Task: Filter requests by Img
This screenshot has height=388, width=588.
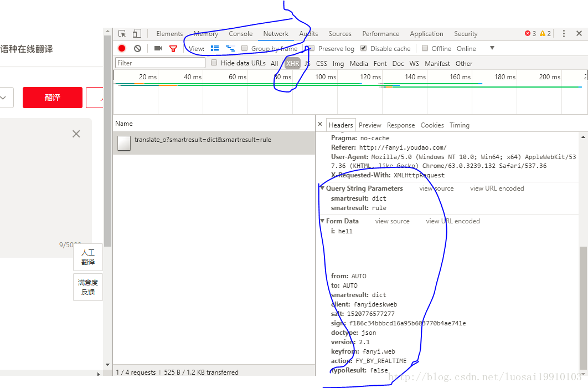Action: [x=338, y=63]
